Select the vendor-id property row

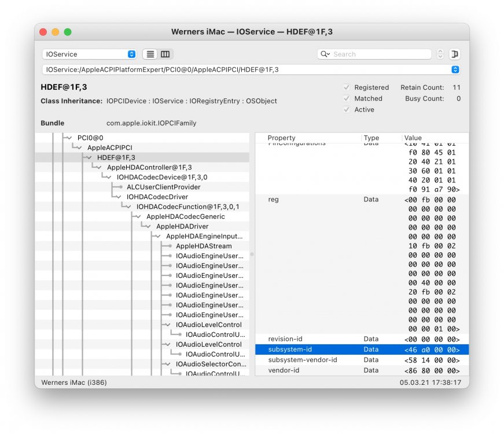362,370
